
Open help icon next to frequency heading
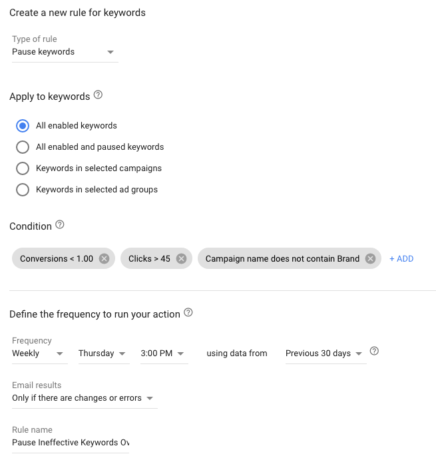coord(188,313)
